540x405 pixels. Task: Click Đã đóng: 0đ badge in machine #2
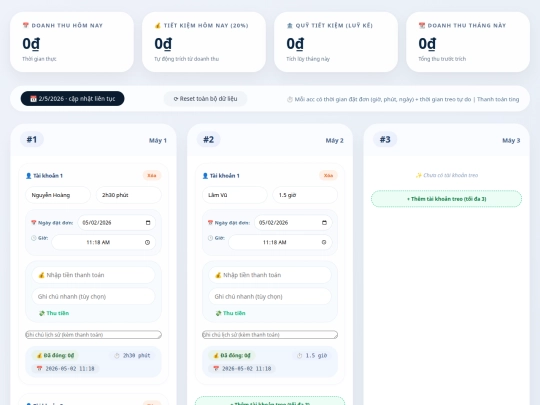(x=232, y=355)
